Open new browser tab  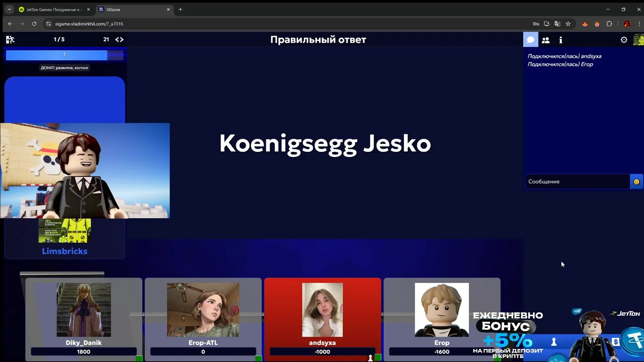pyautogui.click(x=180, y=9)
